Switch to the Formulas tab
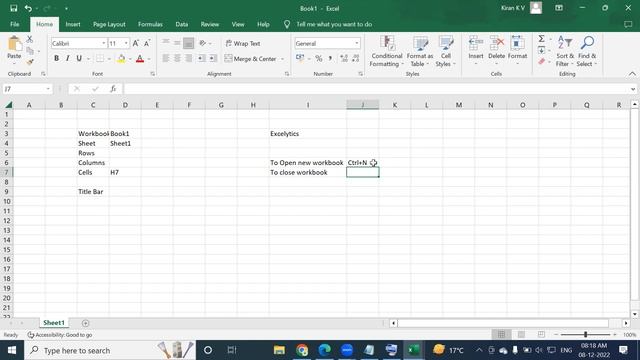The width and height of the screenshot is (640, 360). (x=150, y=24)
